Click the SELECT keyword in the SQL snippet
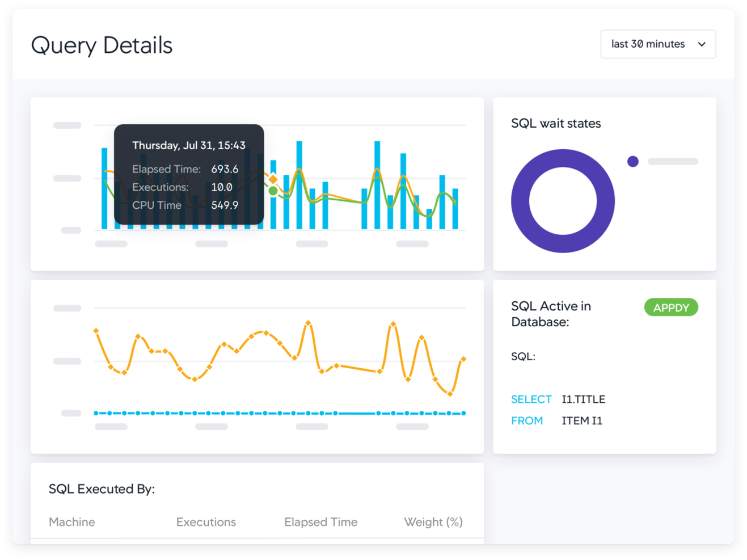747x560 pixels. [531, 399]
